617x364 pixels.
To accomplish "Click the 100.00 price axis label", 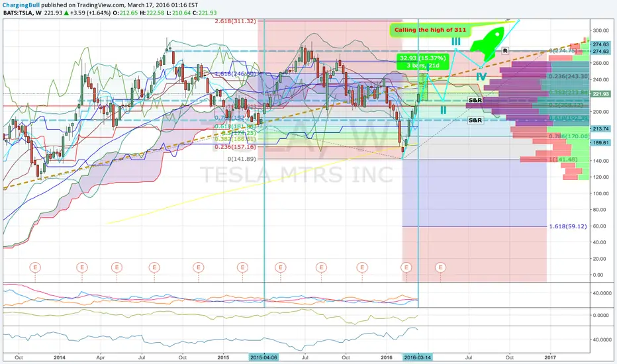I will [x=600, y=193].
